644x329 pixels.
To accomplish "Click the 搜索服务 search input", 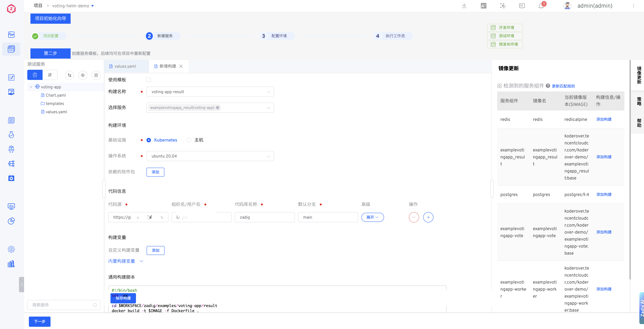I will pos(64,305).
